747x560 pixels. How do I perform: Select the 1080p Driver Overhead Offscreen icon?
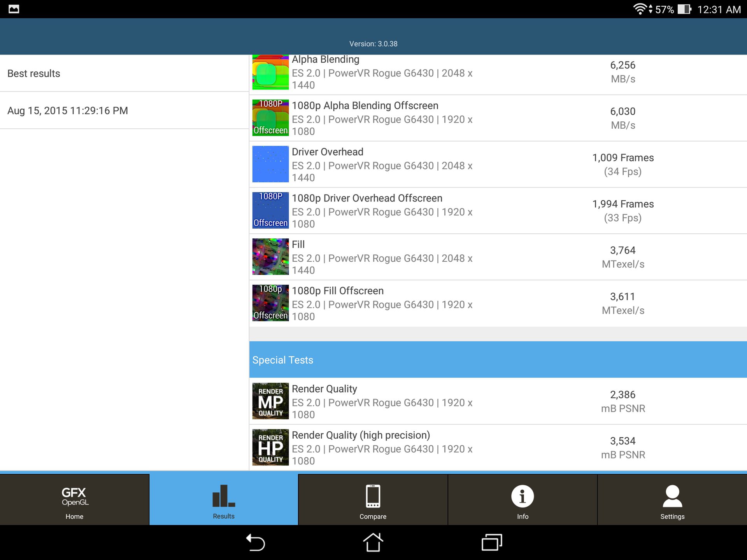[270, 210]
